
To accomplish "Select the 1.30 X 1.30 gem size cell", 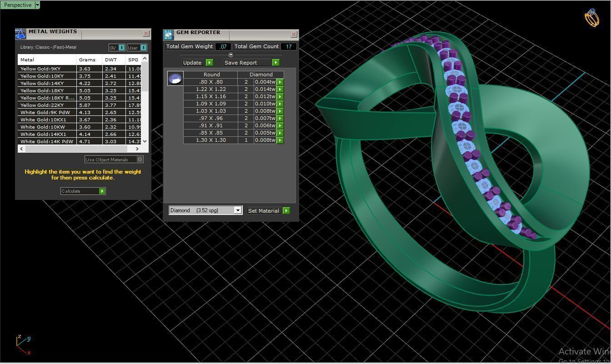I will pyautogui.click(x=210, y=140).
